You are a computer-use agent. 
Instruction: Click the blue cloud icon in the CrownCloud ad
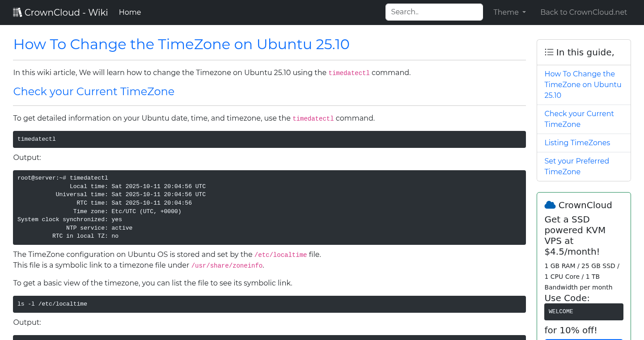click(550, 205)
